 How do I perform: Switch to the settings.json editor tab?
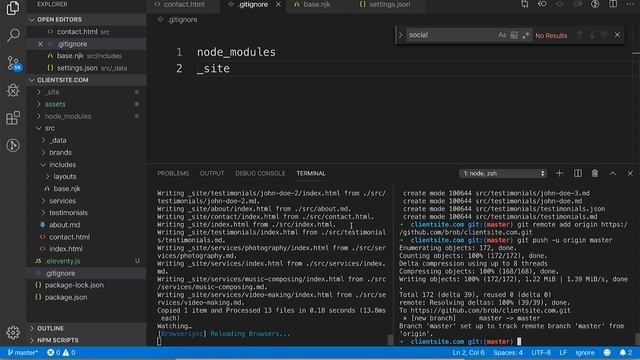pos(389,4)
